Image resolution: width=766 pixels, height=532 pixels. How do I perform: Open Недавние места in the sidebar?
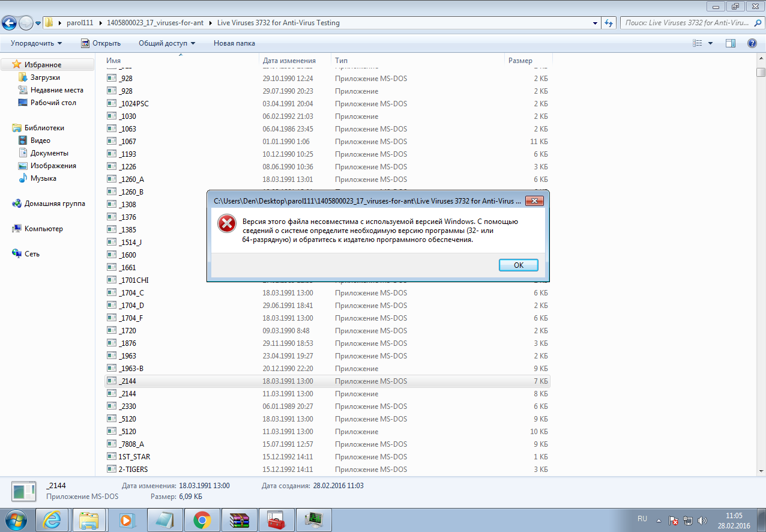(56, 90)
